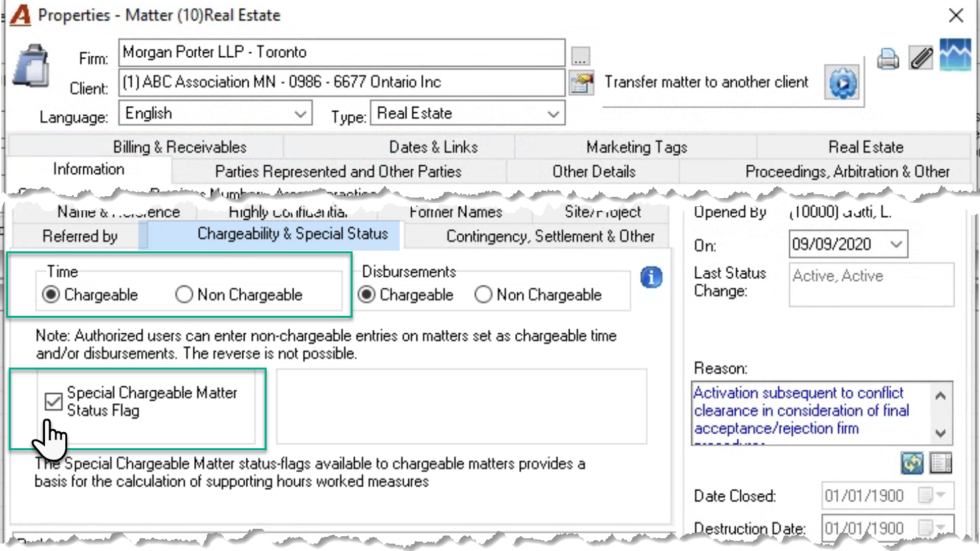This screenshot has width=980, height=551.
Task: Click the matter clipboard icon beside Firm
Action: coord(31,65)
